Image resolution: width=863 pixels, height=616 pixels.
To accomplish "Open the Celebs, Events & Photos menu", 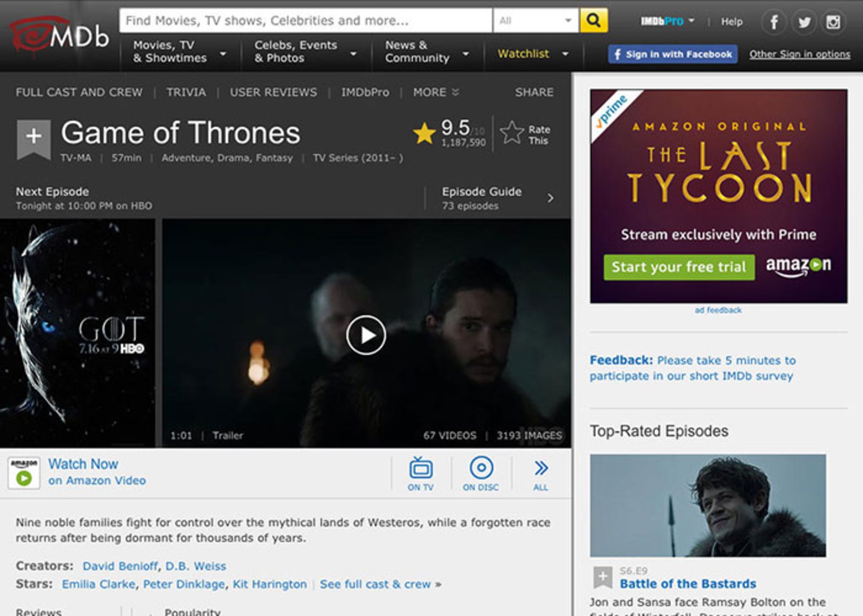I will (297, 51).
